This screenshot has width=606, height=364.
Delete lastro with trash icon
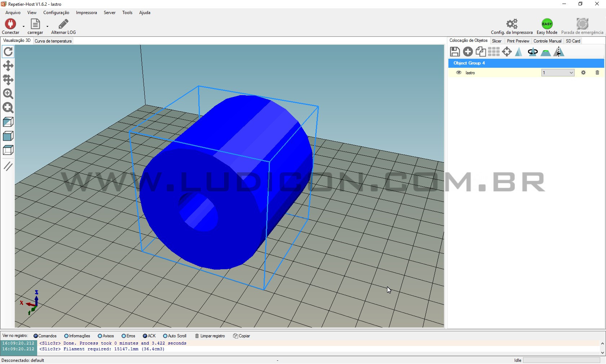pyautogui.click(x=597, y=72)
